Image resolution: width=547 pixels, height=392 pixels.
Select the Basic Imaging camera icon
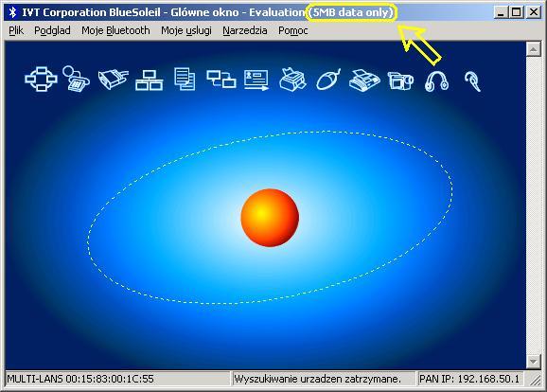400,80
